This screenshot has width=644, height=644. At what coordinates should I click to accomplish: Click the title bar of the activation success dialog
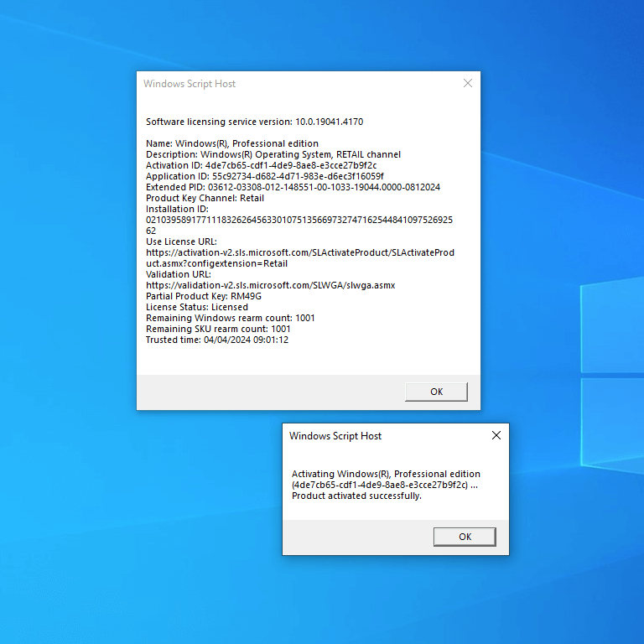377,436
